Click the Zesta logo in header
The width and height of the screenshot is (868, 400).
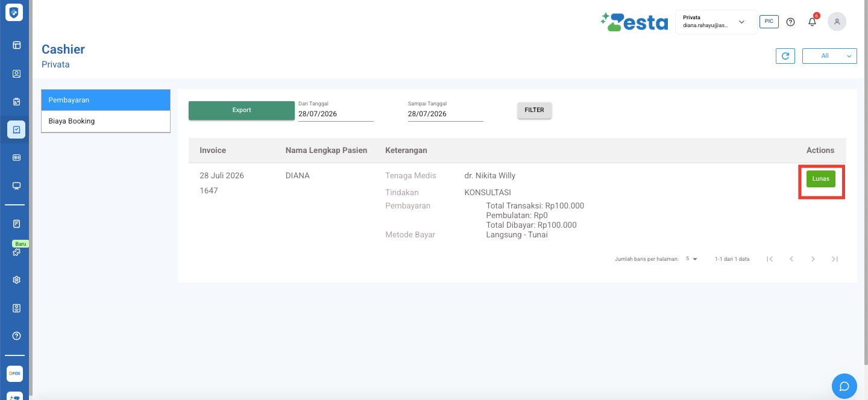(634, 22)
